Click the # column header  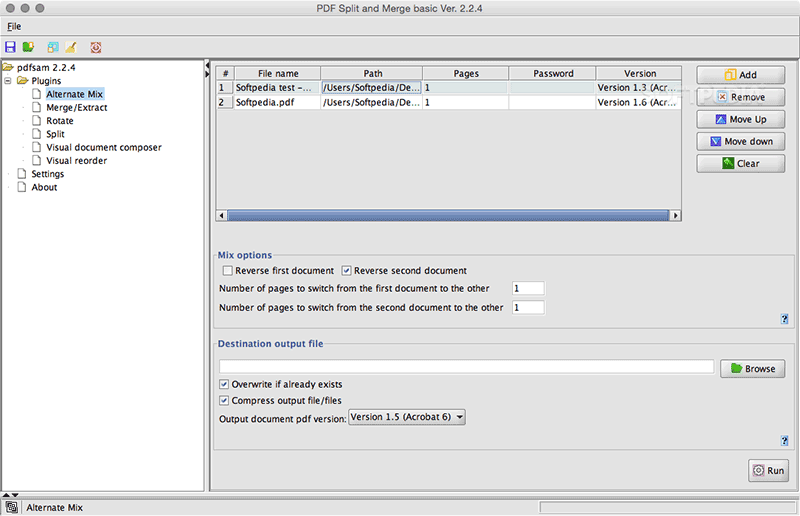tap(225, 73)
